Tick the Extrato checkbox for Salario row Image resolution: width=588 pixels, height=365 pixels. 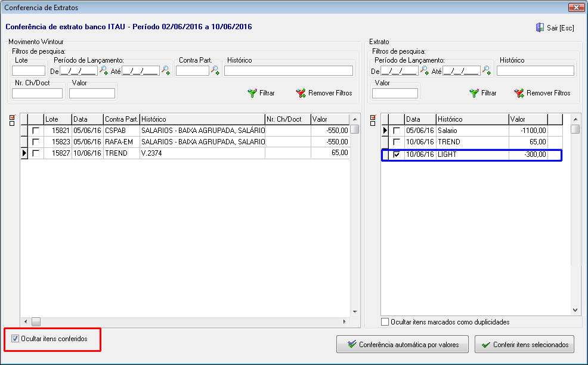[397, 131]
